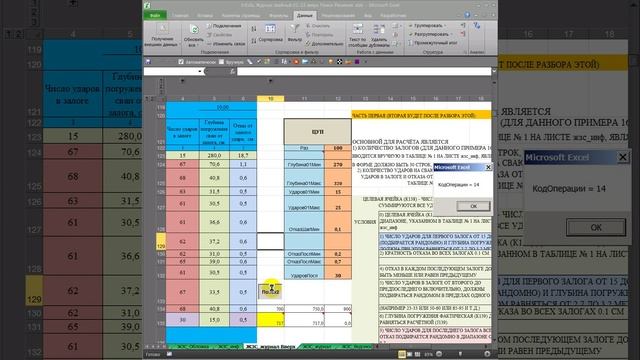640x360 pixels.
Task: Select the yellow cell showing 717
Action: pyautogui.click(x=270, y=320)
